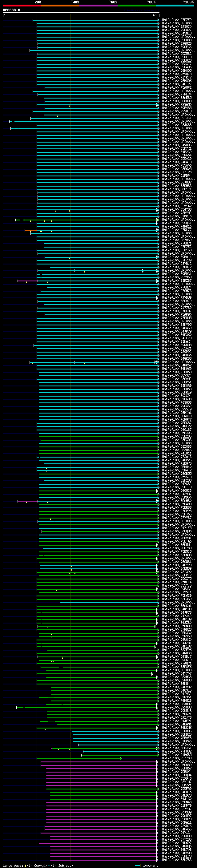The height and width of the screenshot is (868, 197).
Task: Click the label UniRef100_Q4PER2
Action: (177, 426)
